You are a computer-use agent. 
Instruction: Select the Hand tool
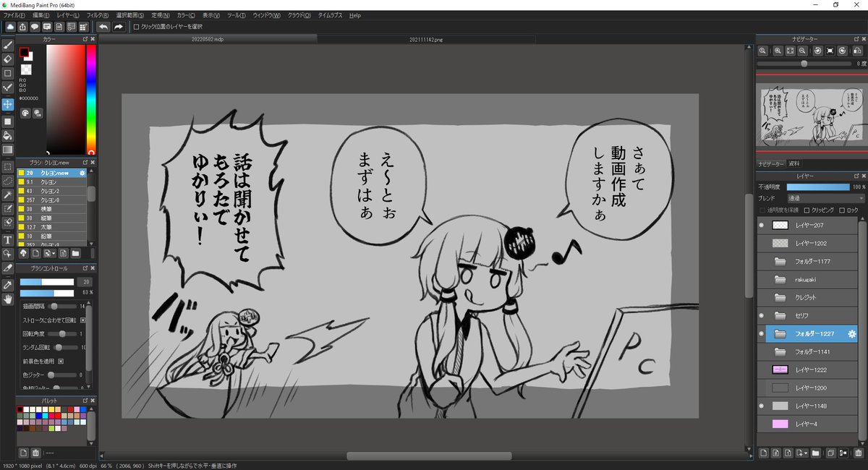(x=7, y=298)
